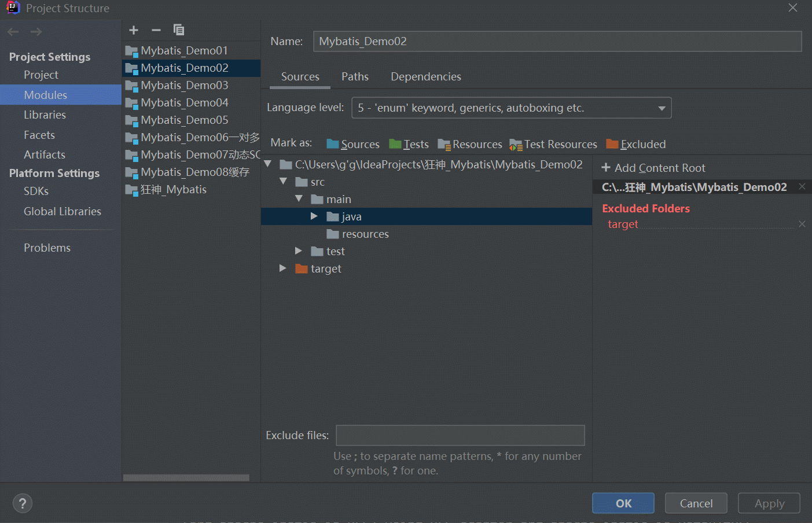
Task: Click the back navigation arrow
Action: pyautogui.click(x=13, y=32)
